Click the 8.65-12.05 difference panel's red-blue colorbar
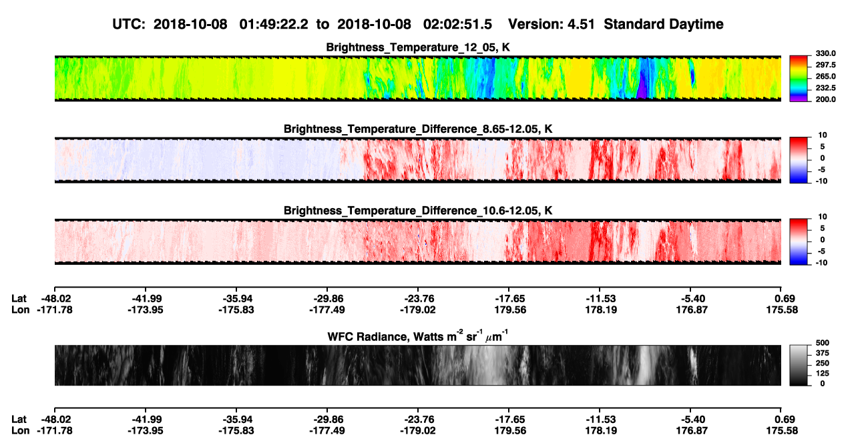Screen dimensions: 868x445 point(798,159)
